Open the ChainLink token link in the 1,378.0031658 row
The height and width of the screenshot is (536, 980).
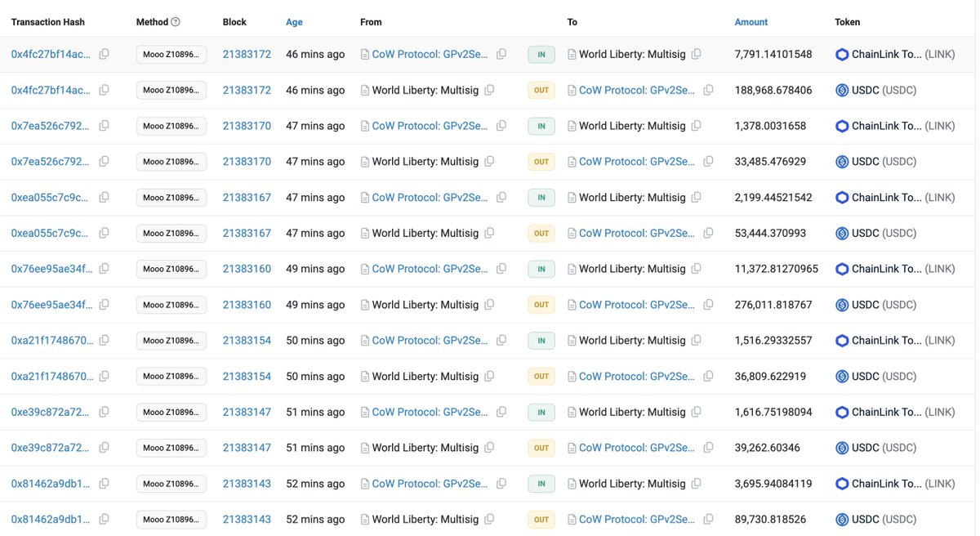click(903, 126)
